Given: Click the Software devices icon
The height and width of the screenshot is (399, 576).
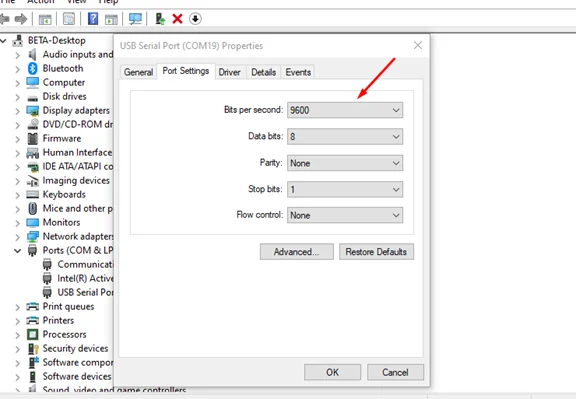Looking at the screenshot, I should 33,377.
